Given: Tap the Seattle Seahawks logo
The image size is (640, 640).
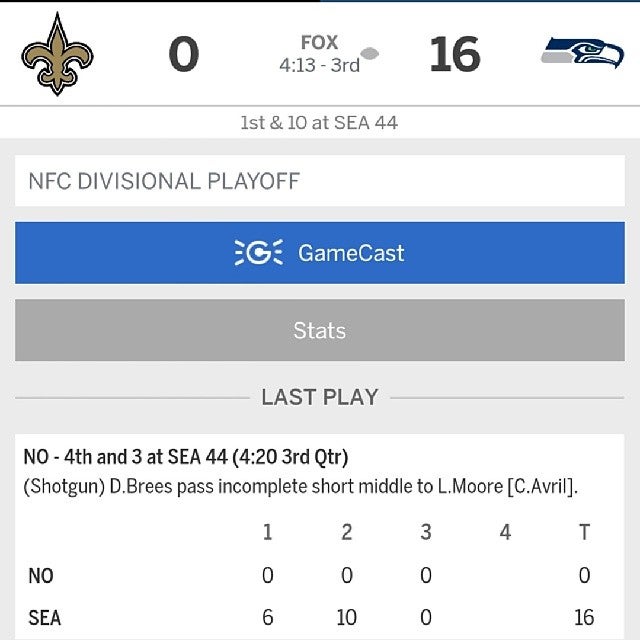Looking at the screenshot, I should (581, 52).
